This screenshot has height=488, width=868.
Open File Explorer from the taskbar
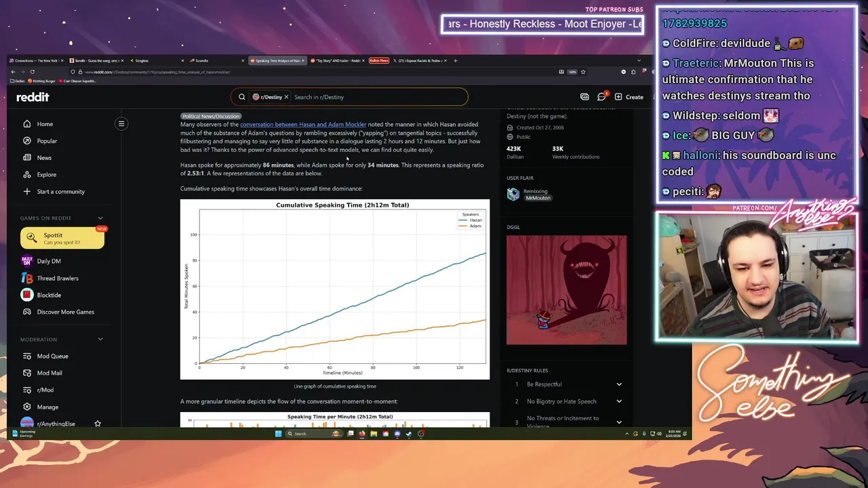(x=374, y=434)
